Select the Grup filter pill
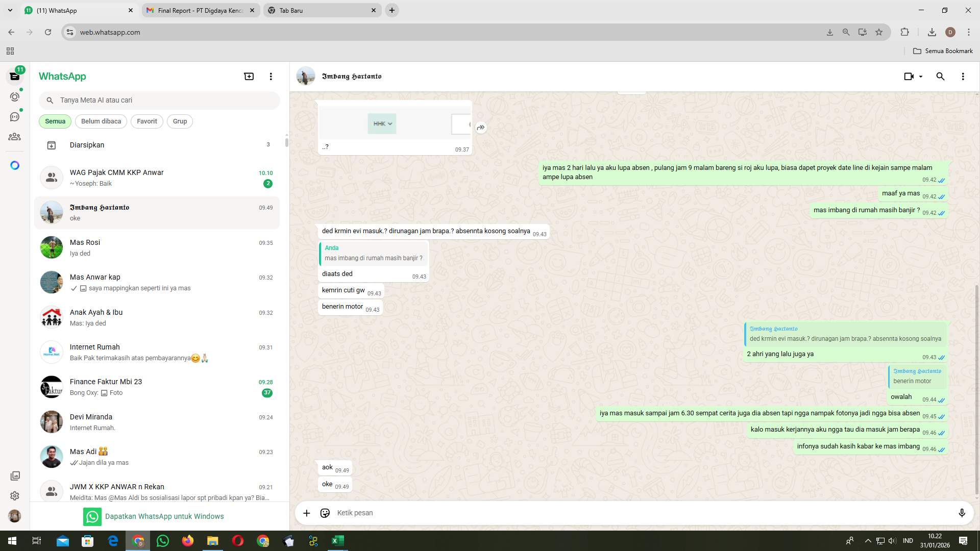This screenshot has width=980, height=551. (180, 121)
